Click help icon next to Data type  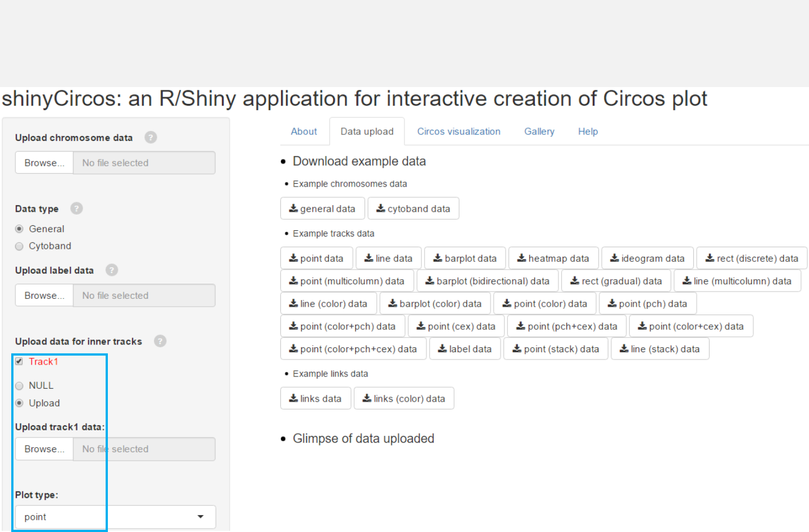(x=76, y=208)
